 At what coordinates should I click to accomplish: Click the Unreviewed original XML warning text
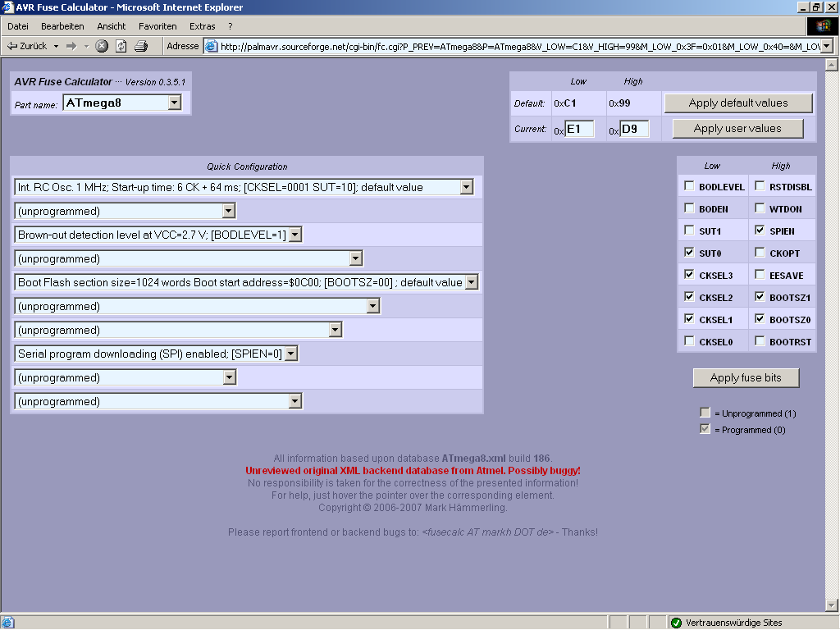pos(413,471)
